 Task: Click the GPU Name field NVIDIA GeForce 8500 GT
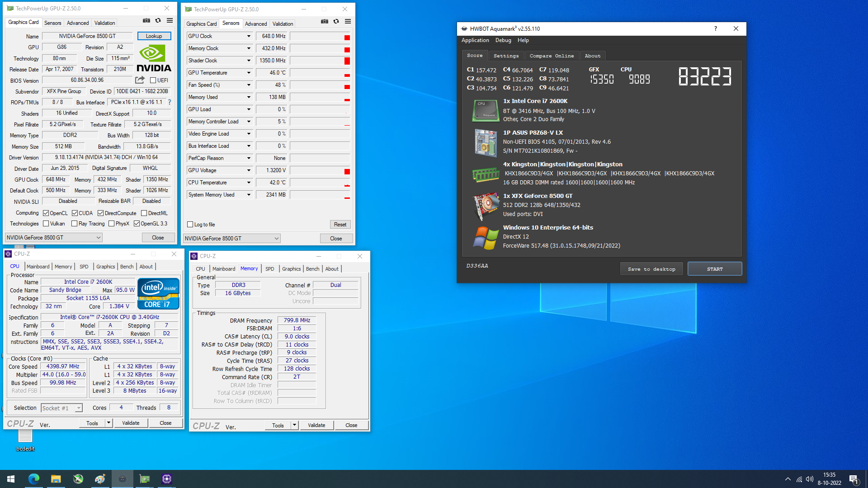tap(87, 36)
